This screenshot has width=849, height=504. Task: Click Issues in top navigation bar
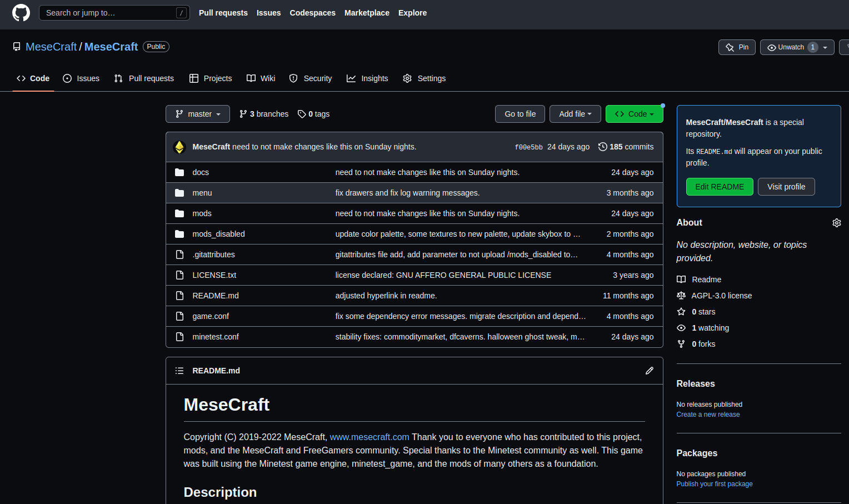pyautogui.click(x=268, y=13)
